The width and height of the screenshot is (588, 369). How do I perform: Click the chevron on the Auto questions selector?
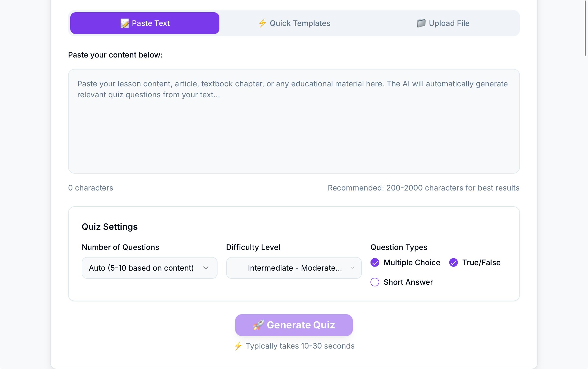[x=206, y=268]
